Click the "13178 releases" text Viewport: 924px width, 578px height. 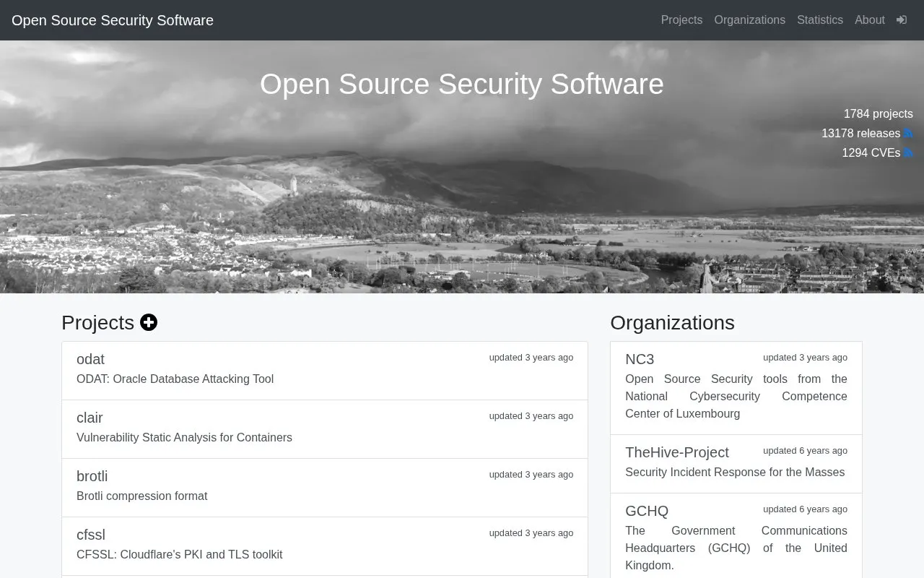point(860,134)
